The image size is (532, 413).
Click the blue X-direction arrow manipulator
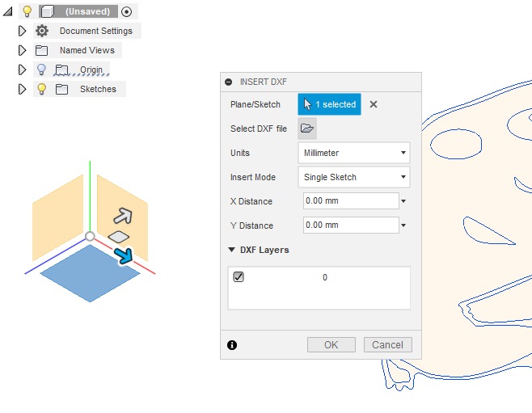pyautogui.click(x=124, y=256)
